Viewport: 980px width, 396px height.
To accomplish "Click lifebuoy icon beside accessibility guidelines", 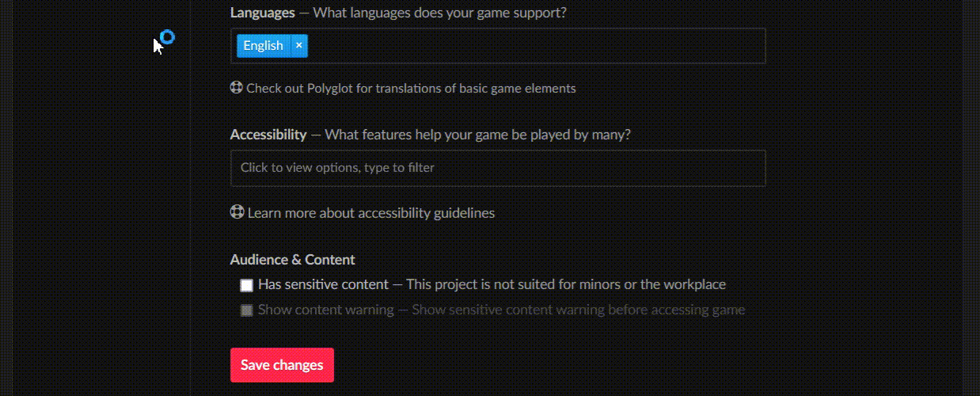I will (x=237, y=212).
